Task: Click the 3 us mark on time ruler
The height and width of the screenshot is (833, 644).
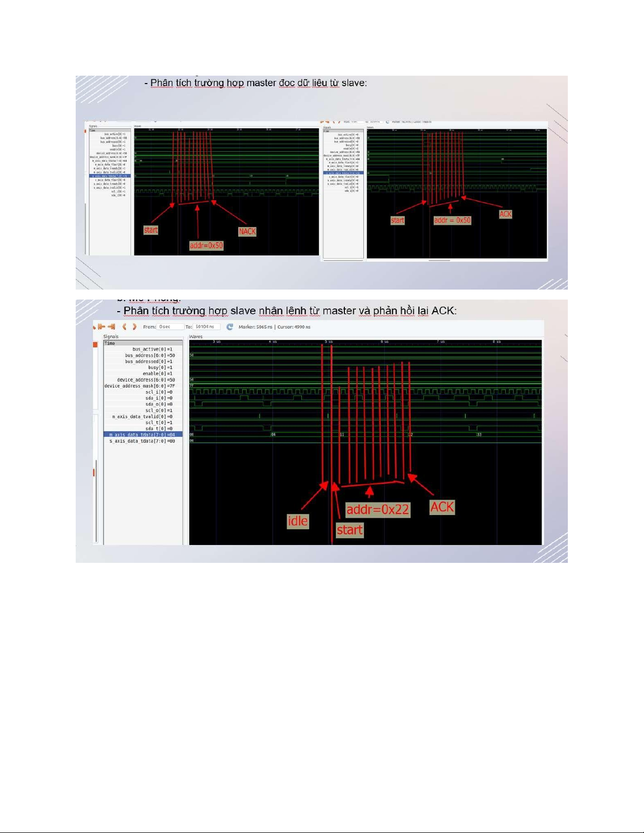Action: tap(217, 342)
